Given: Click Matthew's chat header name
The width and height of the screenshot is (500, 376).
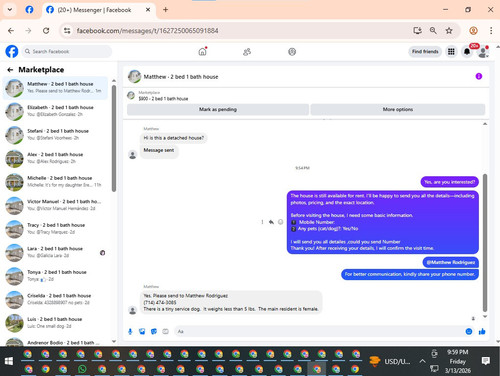Looking at the screenshot, I should [x=181, y=77].
